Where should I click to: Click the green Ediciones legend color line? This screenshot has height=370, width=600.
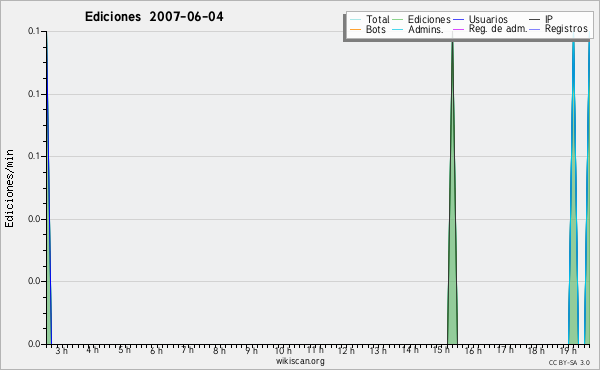[398, 20]
